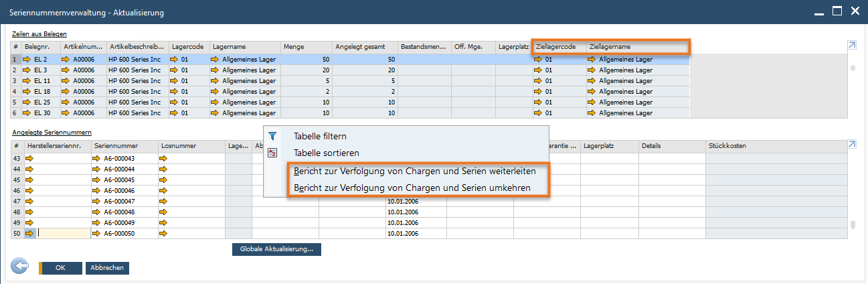Image resolution: width=868 pixels, height=284 pixels.
Task: Open link arrow beside serial A6-000050
Action: pos(96,234)
